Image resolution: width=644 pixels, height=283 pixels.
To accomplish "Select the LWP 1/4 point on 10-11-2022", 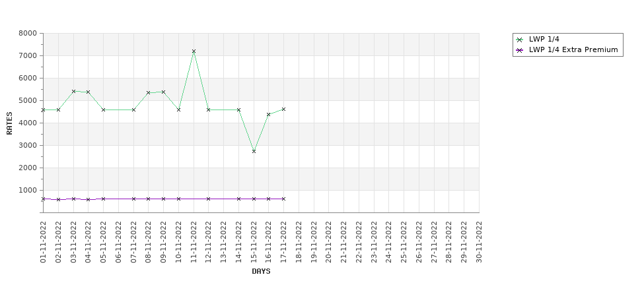I will pos(178,110).
